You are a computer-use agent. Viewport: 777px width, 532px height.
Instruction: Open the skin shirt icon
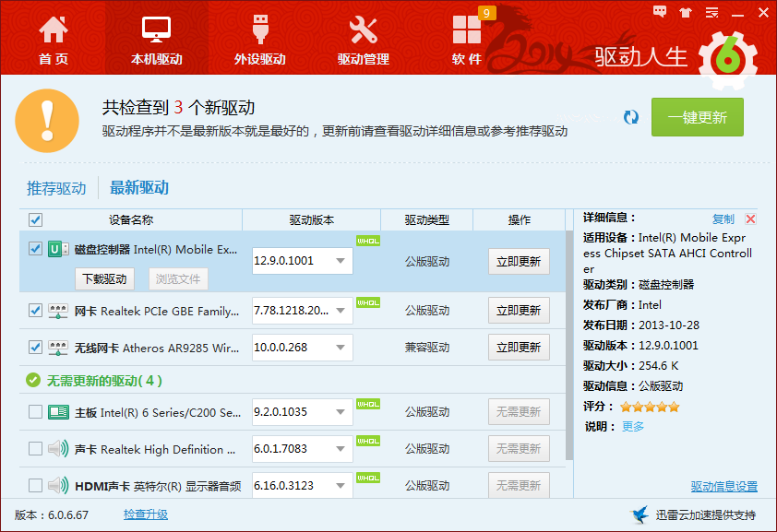[686, 12]
